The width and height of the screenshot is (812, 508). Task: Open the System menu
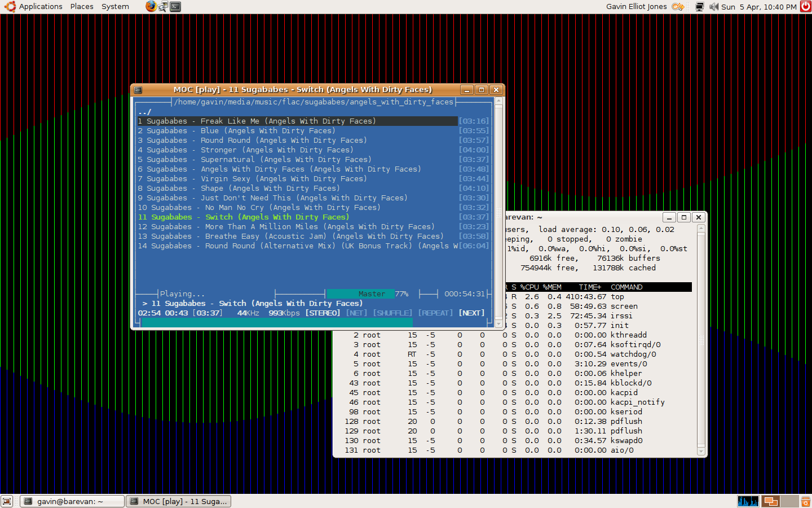click(115, 7)
